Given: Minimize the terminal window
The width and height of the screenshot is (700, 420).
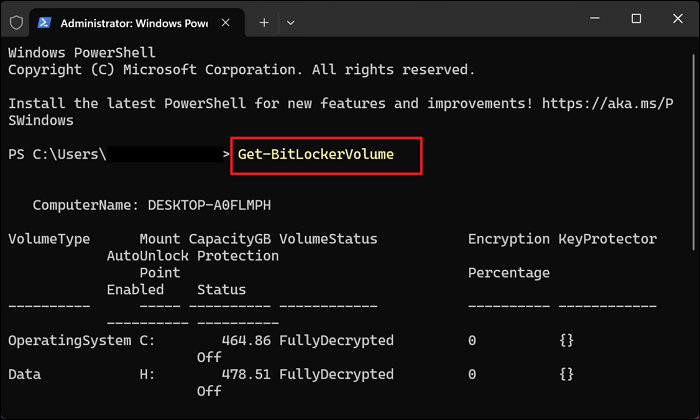Looking at the screenshot, I should [x=588, y=19].
